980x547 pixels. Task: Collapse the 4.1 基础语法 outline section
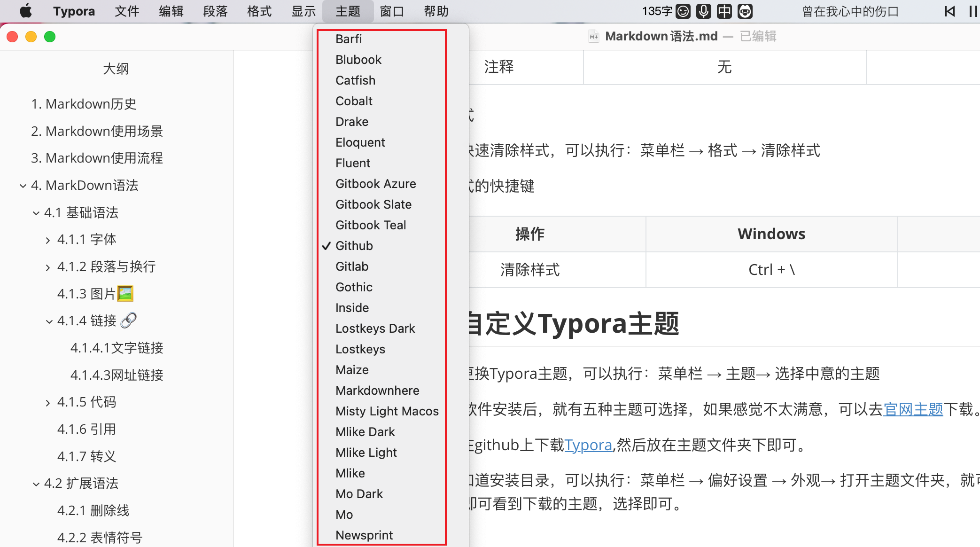point(36,213)
